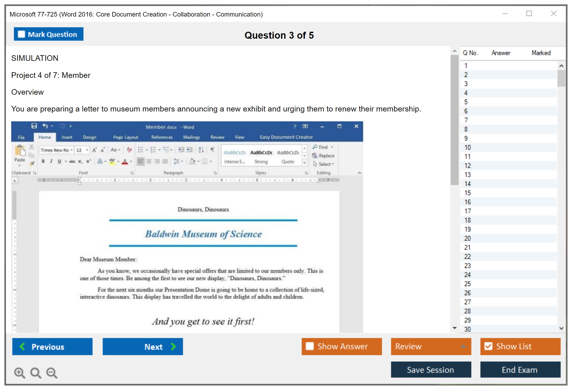574x392 pixels.
Task: Expand the Review dropdown
Action: [x=463, y=346]
